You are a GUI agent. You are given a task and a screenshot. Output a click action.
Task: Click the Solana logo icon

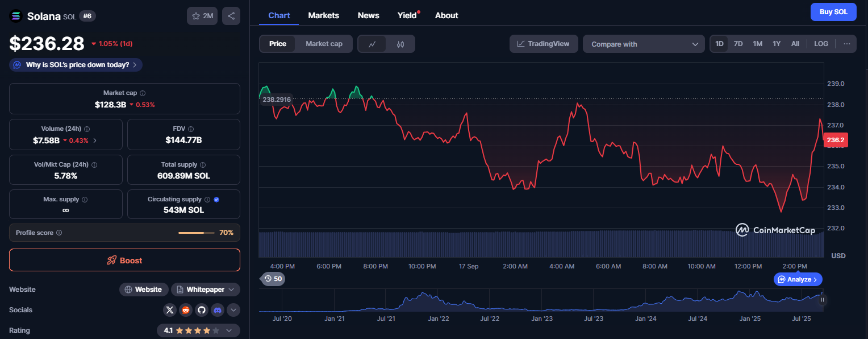16,16
